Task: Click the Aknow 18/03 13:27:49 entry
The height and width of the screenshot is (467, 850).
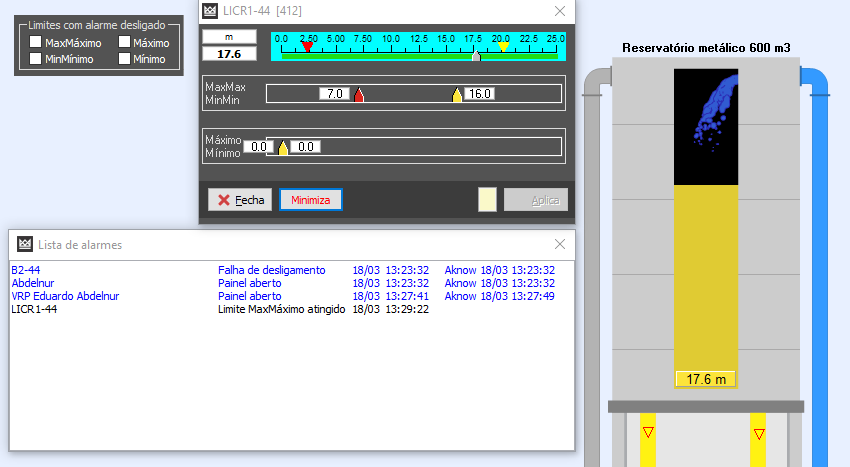Action: coord(499,296)
